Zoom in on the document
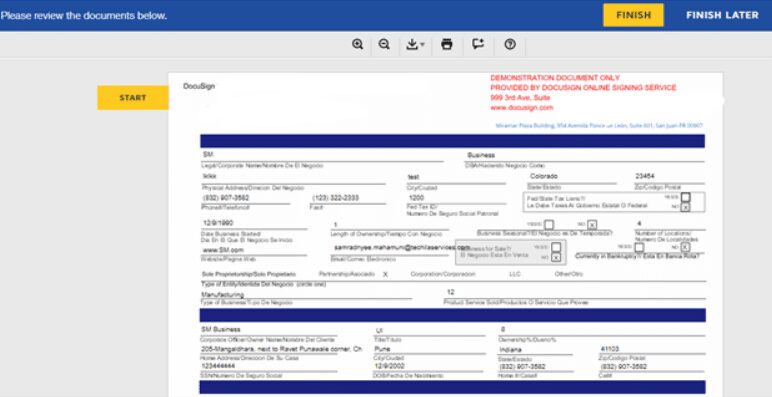This screenshot has width=772, height=397. click(x=357, y=44)
